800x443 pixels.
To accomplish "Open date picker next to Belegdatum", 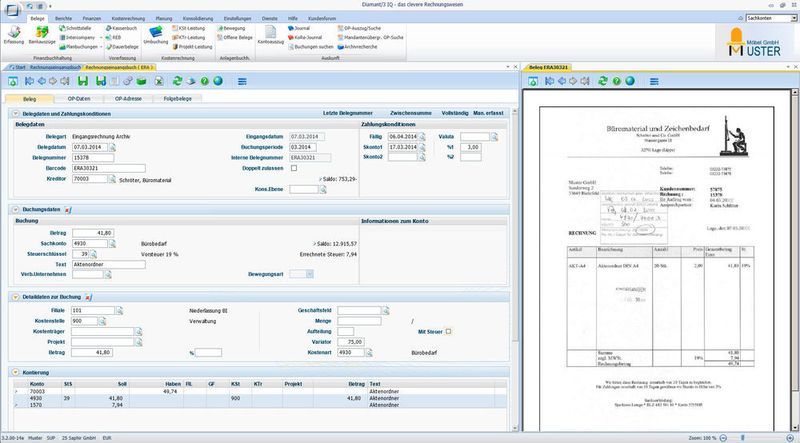I will (112, 147).
